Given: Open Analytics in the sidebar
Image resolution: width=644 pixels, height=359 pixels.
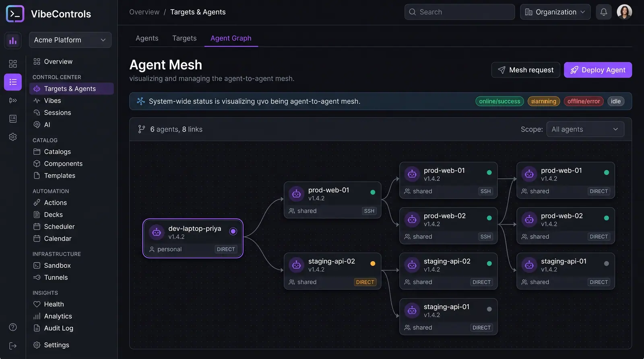Looking at the screenshot, I should 71,316.
